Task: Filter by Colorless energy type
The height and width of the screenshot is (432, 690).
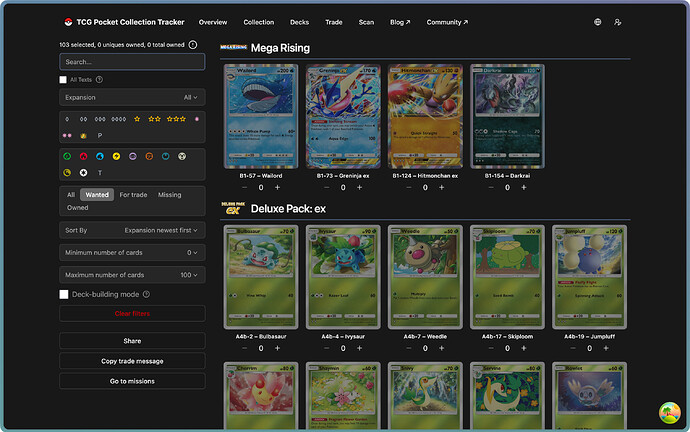Action: click(83, 173)
